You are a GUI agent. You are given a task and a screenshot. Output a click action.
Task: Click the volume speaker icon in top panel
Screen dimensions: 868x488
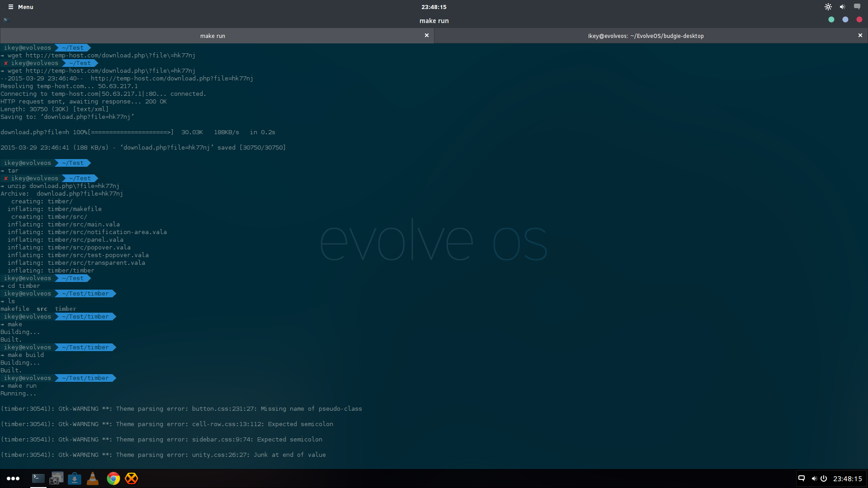[842, 7]
